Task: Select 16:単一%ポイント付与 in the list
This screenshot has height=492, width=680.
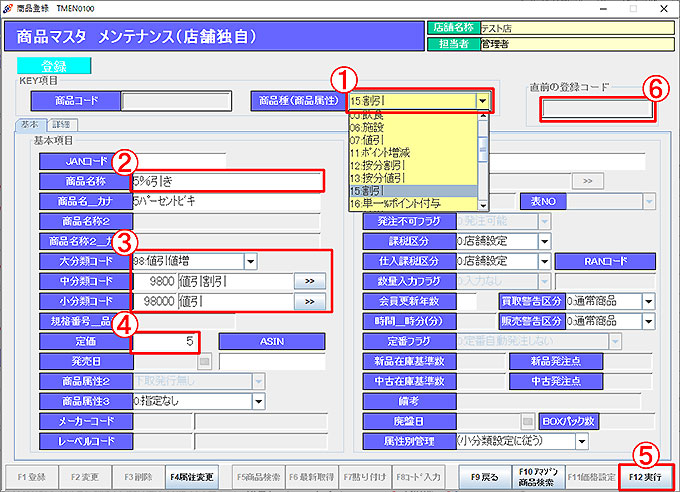Action: coord(413,203)
